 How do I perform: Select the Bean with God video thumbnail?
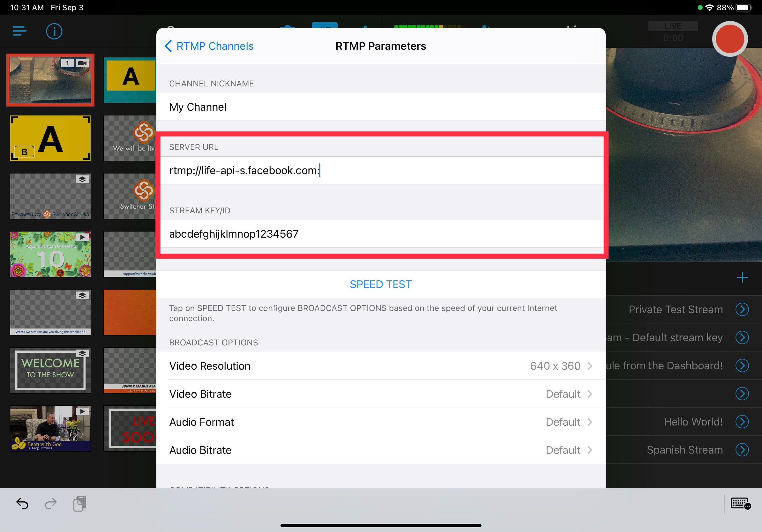(x=50, y=428)
